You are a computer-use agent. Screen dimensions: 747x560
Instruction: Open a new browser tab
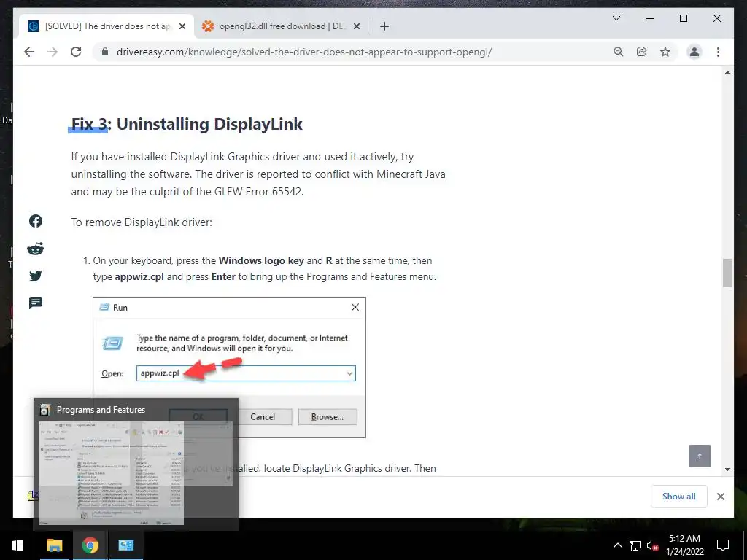click(384, 26)
